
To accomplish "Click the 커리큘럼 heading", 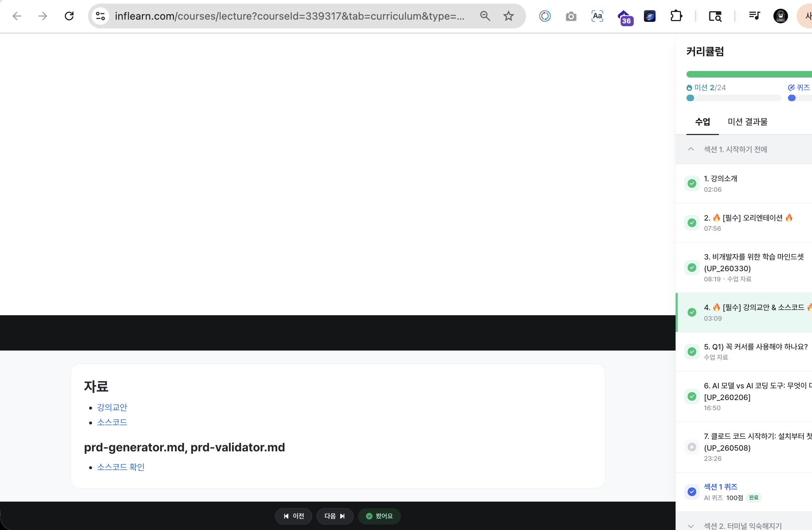I will 705,51.
